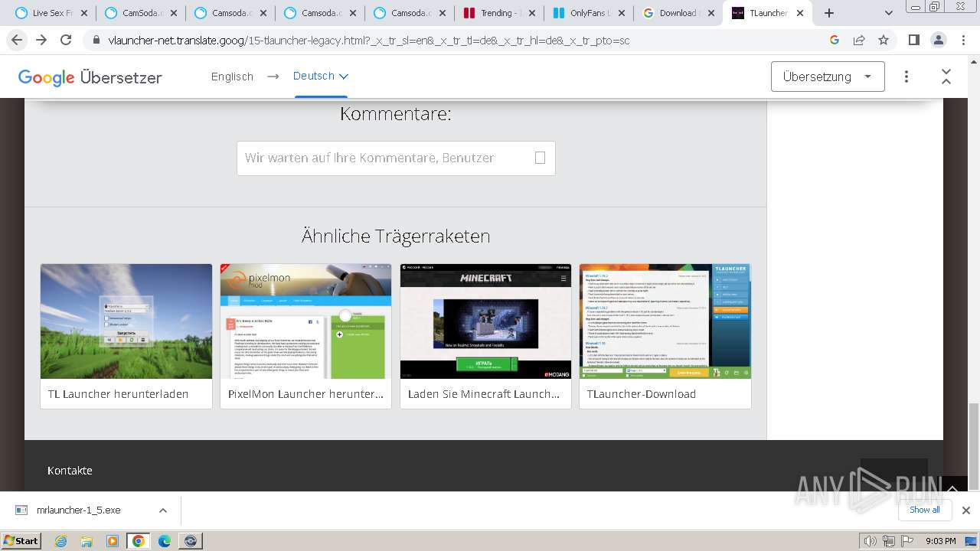This screenshot has height=551, width=980.
Task: Select the Englisch source language
Action: [232, 77]
